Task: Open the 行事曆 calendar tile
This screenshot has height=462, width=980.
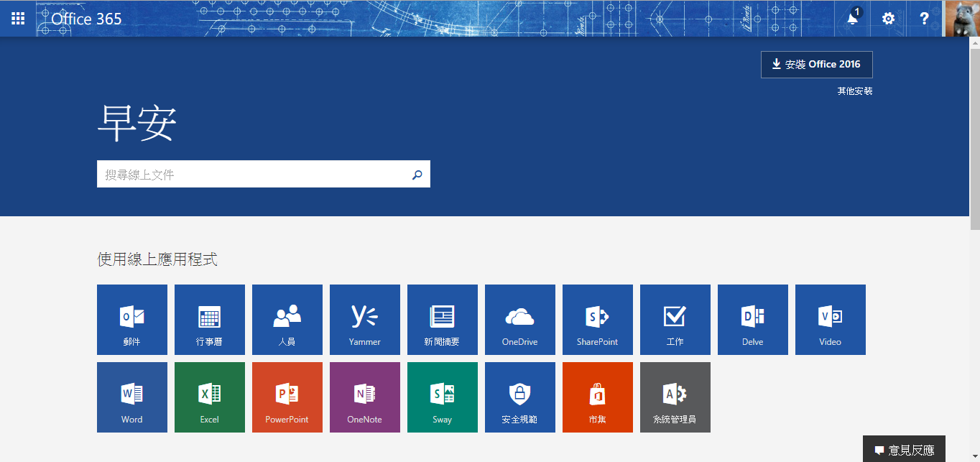Action: 210,320
